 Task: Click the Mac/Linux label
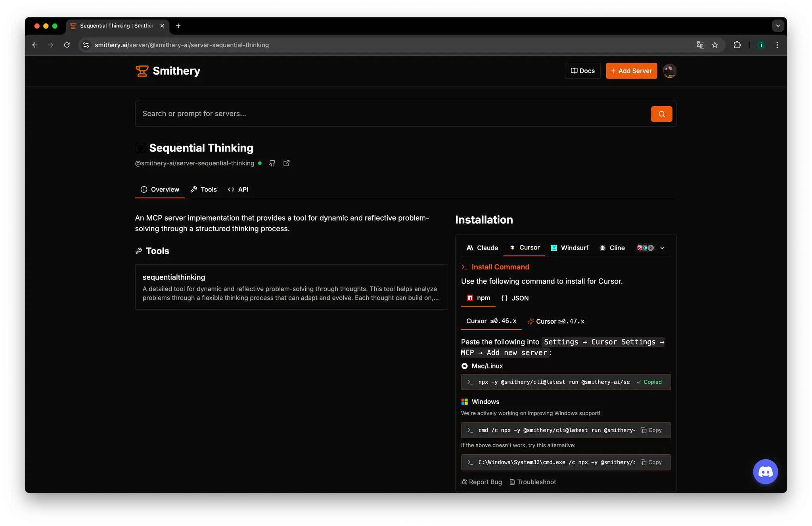487,366
